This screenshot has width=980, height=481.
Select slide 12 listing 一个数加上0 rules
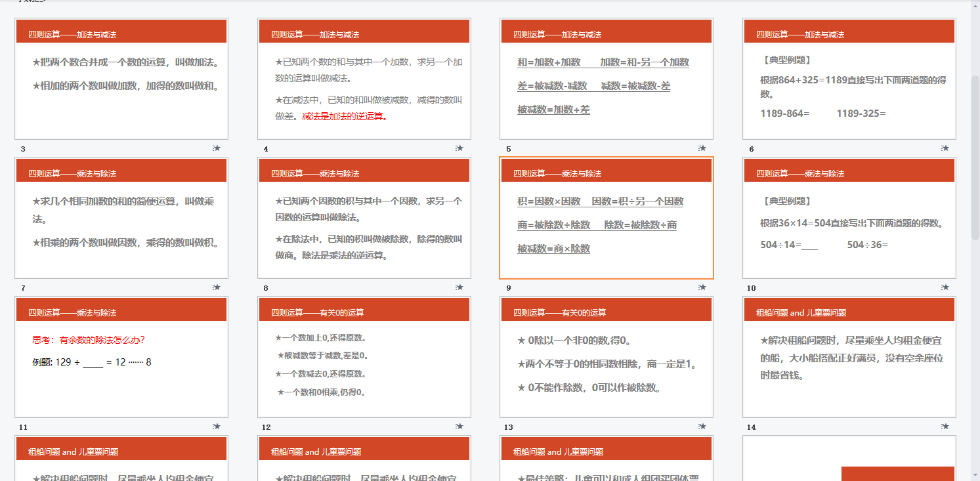tap(364, 357)
